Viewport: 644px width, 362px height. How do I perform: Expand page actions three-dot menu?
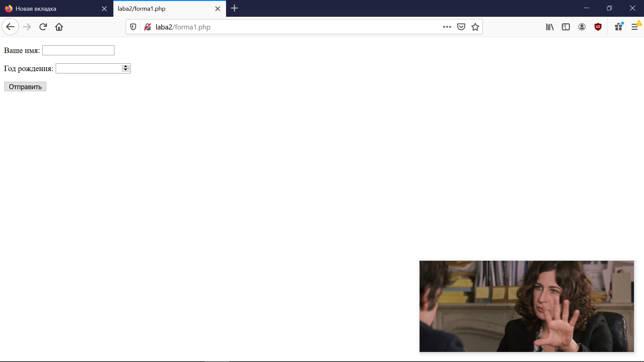[x=447, y=27]
